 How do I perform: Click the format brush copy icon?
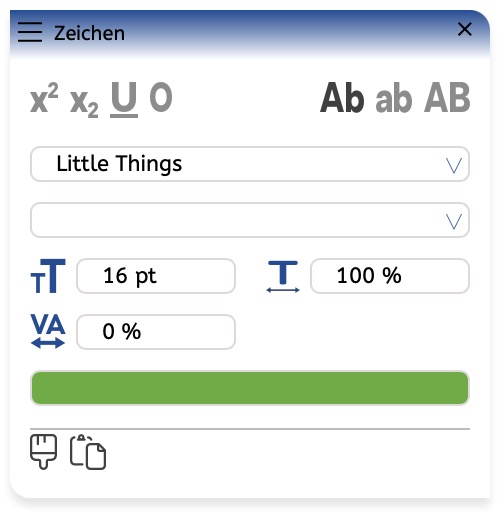tap(44, 452)
